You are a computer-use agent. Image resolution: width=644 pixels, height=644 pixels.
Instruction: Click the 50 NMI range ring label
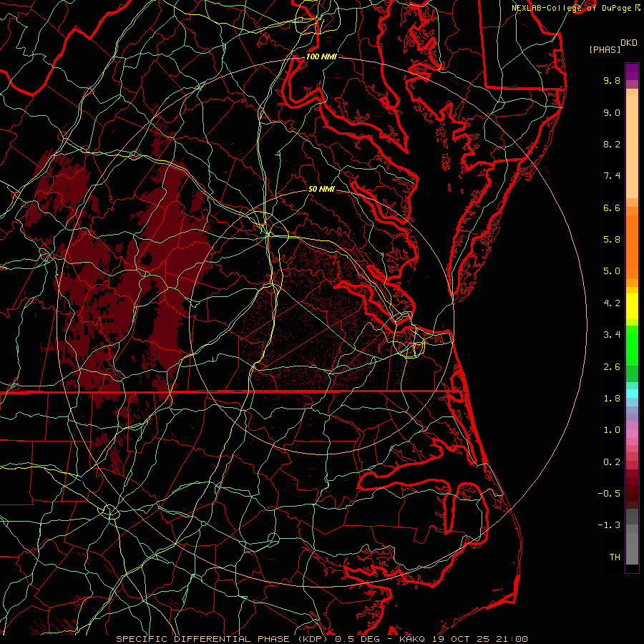point(321,189)
